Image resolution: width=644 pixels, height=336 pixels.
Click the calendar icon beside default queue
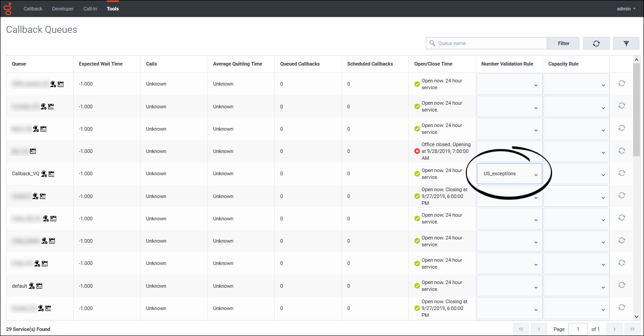click(40, 286)
